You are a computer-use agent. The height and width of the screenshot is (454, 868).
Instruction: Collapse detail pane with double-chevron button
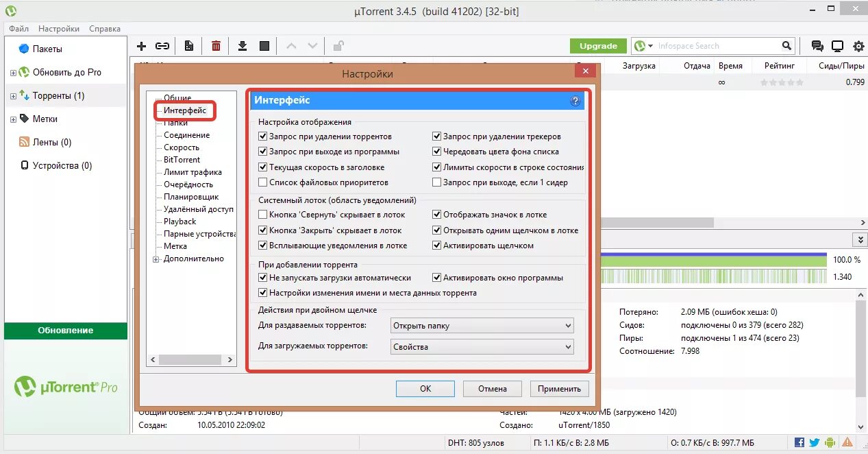coord(860,239)
